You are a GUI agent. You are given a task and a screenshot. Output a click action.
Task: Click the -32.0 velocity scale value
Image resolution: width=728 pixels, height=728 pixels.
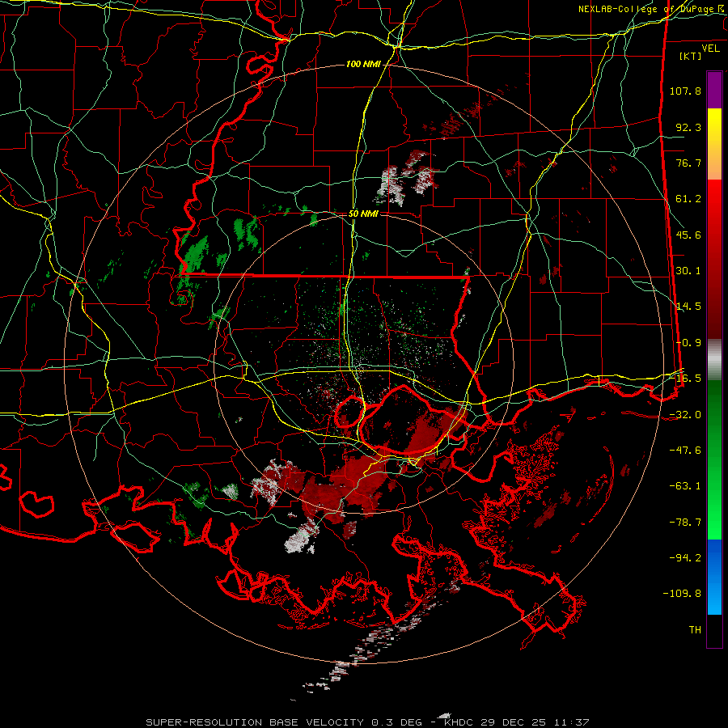685,415
